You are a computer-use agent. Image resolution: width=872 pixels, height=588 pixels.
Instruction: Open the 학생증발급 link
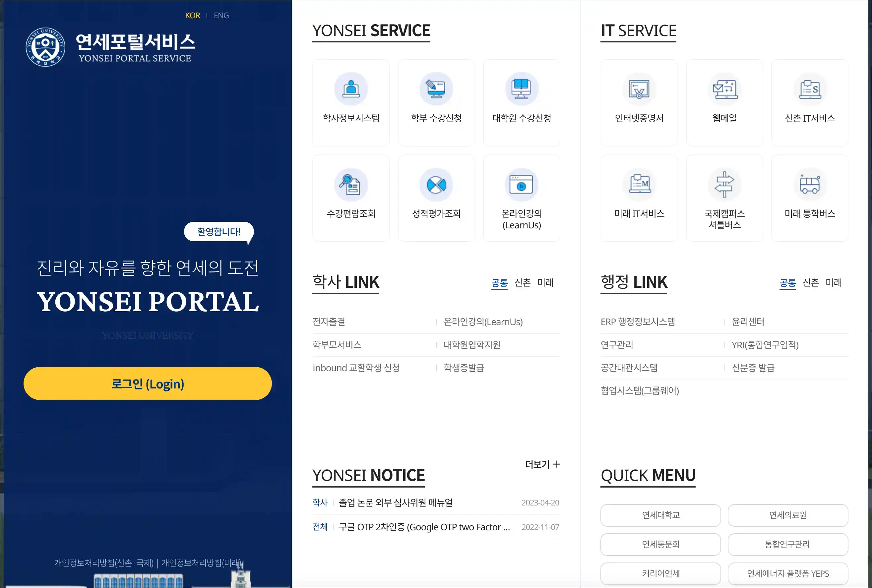(464, 368)
